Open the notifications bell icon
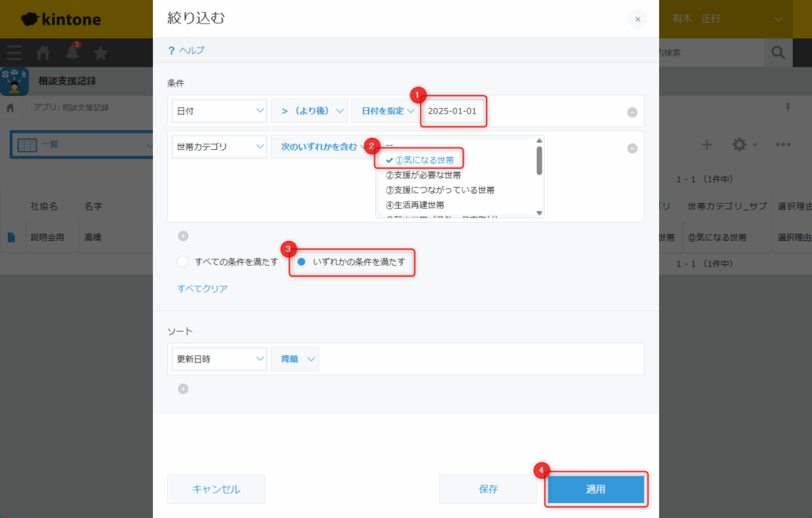The width and height of the screenshot is (812, 518). pos(72,53)
